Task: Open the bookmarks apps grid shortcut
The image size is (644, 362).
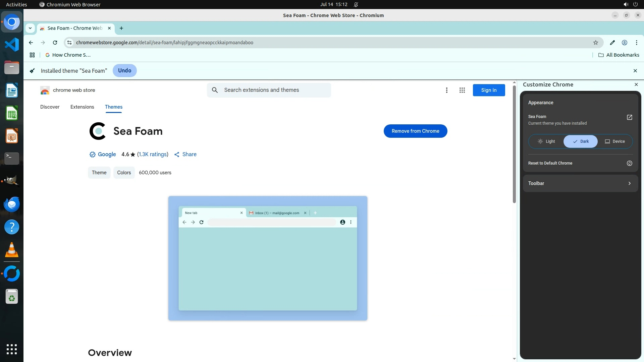Action: tap(32, 55)
